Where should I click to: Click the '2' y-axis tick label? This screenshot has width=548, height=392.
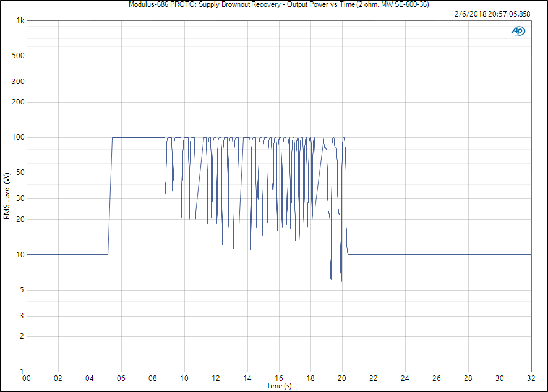[x=22, y=336]
